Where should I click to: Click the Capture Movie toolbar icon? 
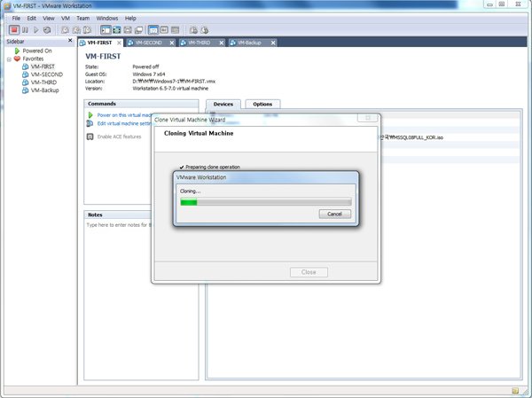(x=205, y=30)
